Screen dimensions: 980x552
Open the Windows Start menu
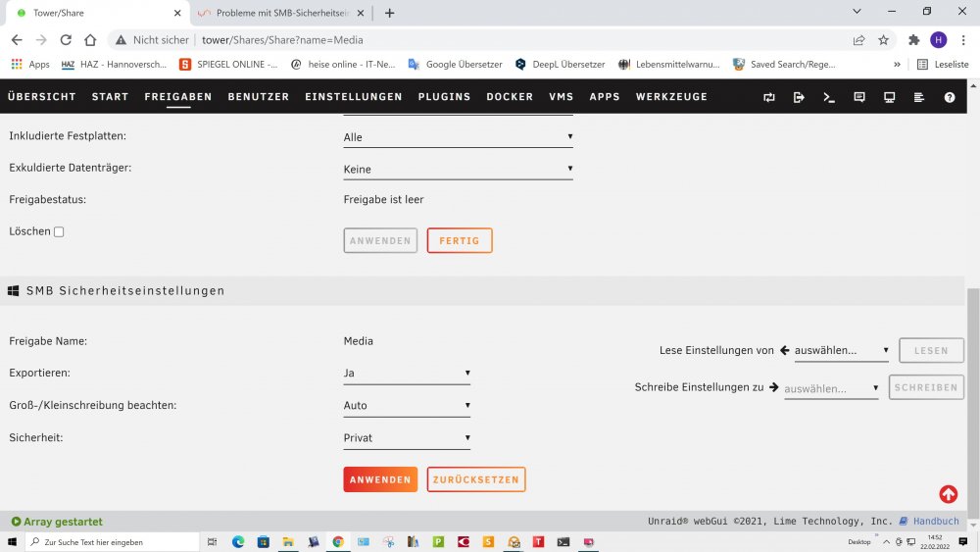(12, 542)
